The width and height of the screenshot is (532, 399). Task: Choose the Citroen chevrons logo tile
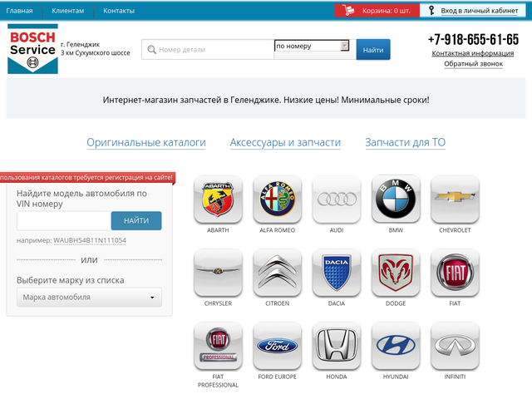(277, 272)
